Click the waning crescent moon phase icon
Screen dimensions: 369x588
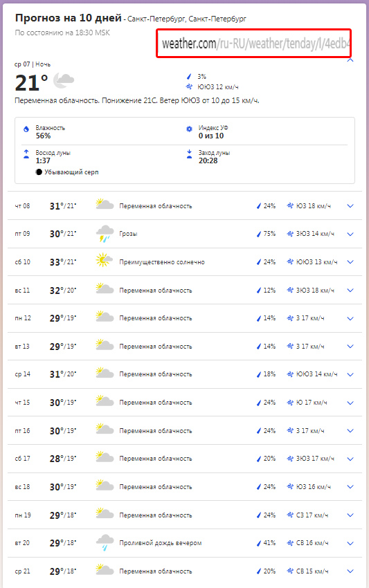[x=39, y=172]
